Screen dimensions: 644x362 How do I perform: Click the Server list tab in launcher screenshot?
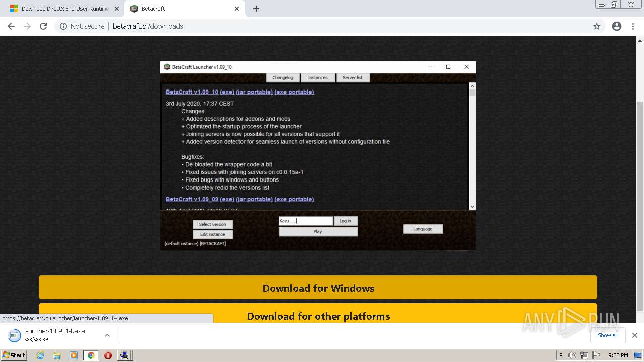tap(353, 78)
